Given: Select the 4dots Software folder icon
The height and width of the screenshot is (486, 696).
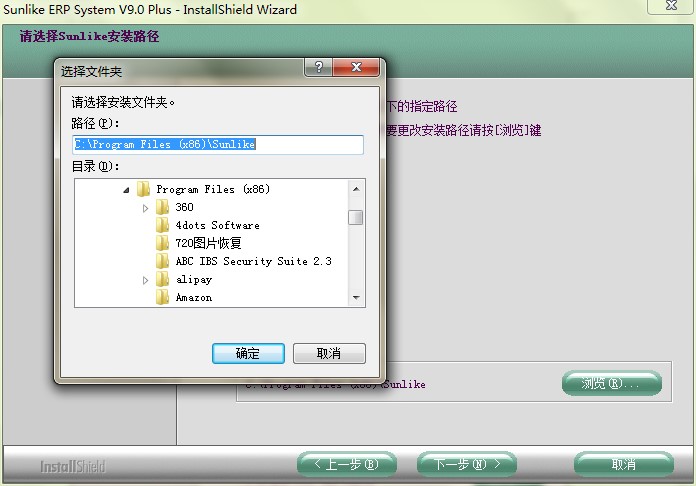Looking at the screenshot, I should (162, 225).
